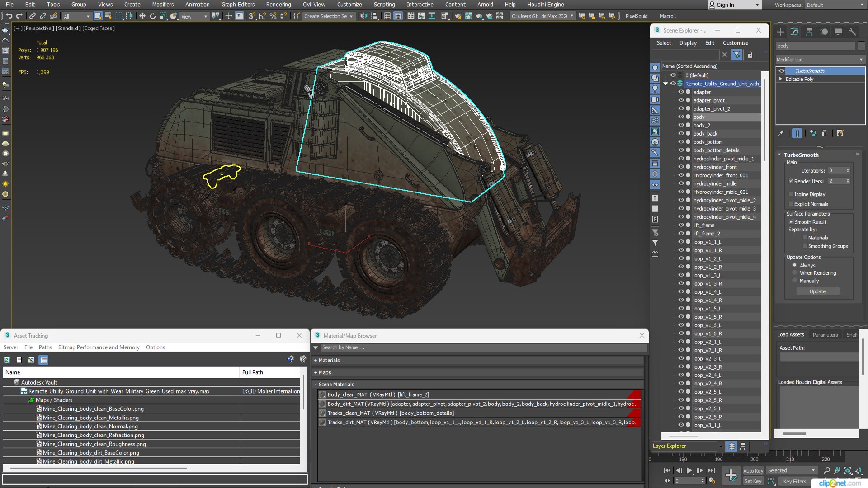The height and width of the screenshot is (488, 868).
Task: Click the TurboSmooth Update button
Action: (x=817, y=291)
